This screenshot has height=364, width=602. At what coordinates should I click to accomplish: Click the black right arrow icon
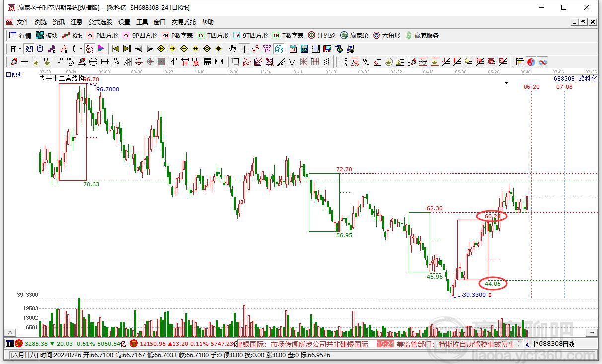(150, 49)
